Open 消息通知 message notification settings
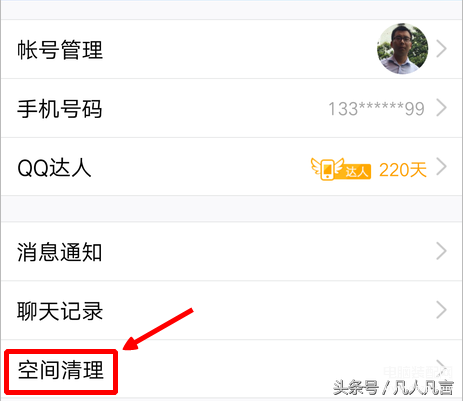 tap(231, 251)
